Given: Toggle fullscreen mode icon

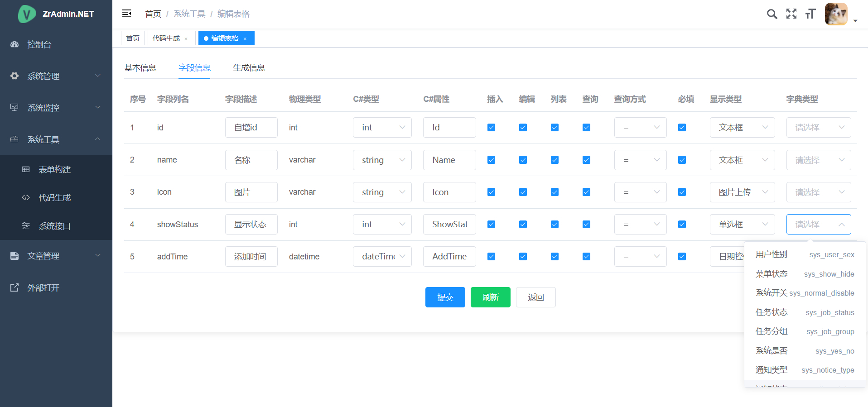Looking at the screenshot, I should (x=791, y=14).
